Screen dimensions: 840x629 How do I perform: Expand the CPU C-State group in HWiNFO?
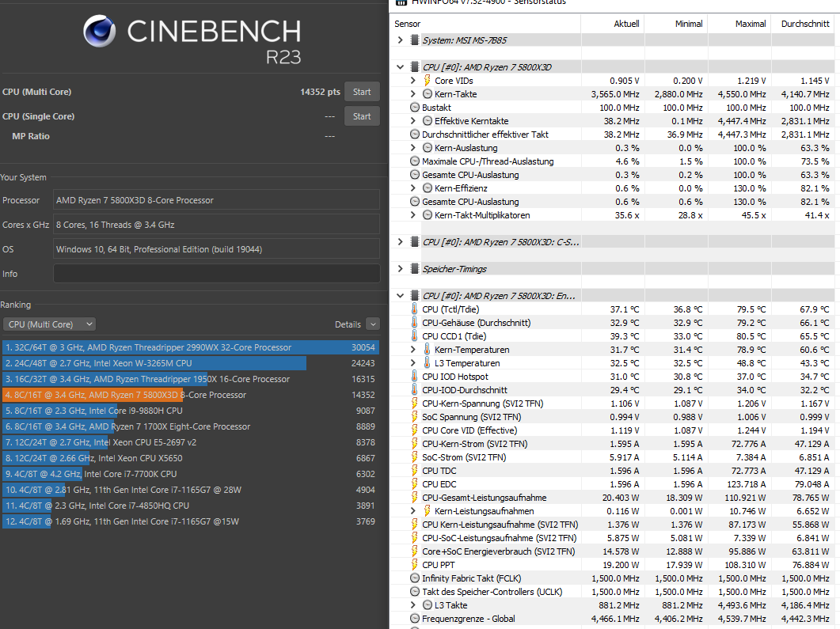400,242
